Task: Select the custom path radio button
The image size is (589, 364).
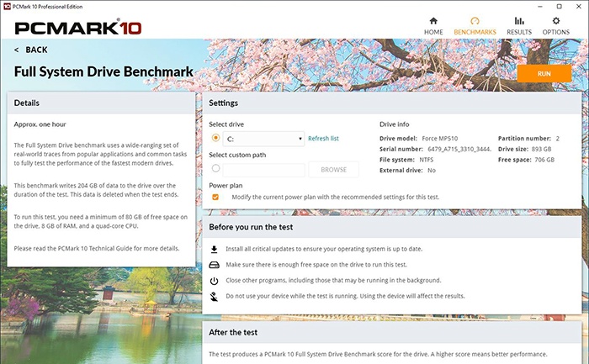Action: (215, 168)
